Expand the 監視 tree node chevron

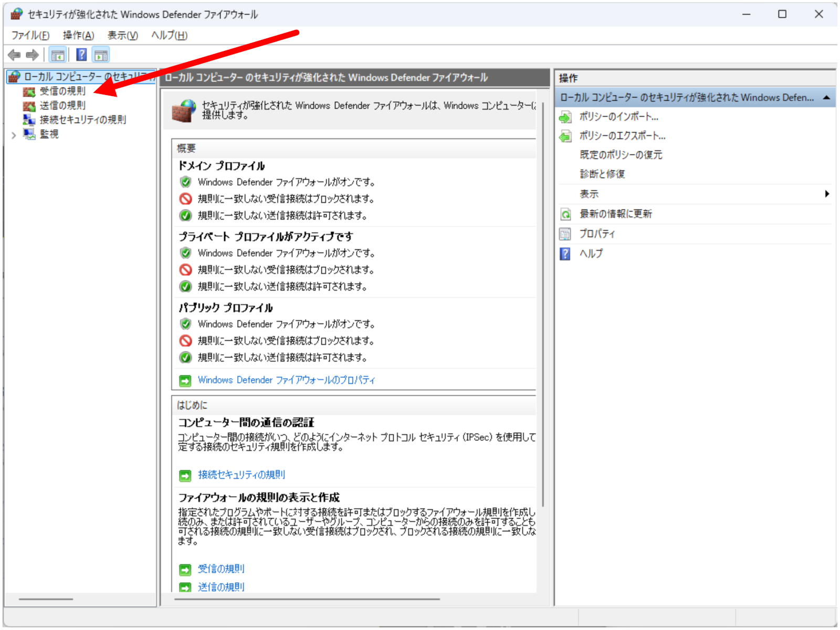coord(14,135)
